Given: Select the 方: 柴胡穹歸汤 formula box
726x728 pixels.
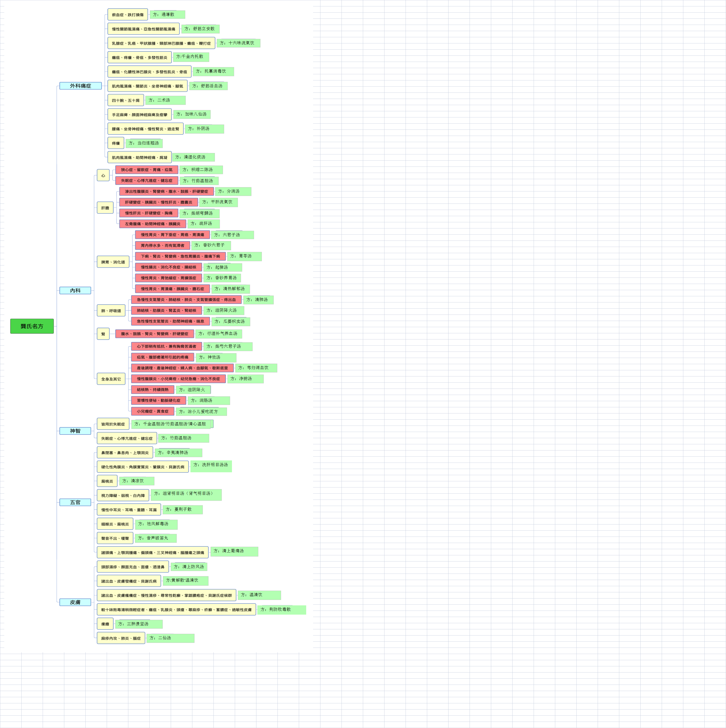Looking at the screenshot, I should click(200, 214).
